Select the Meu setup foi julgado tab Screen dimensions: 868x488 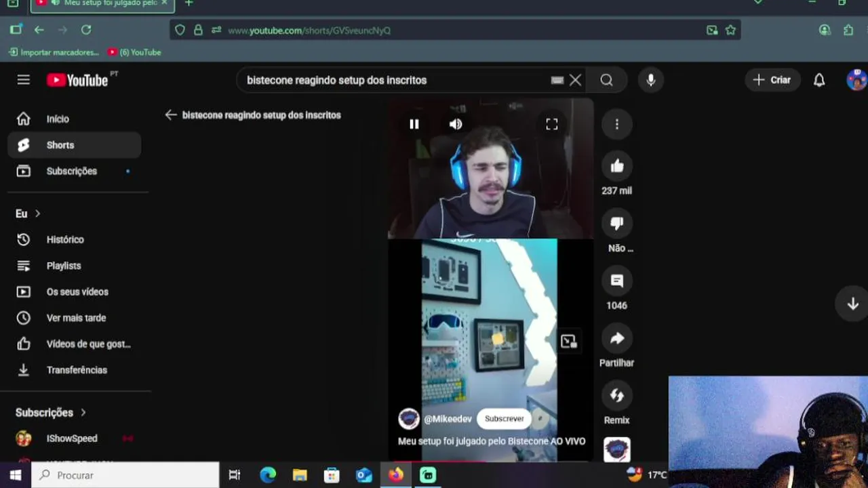point(102,4)
